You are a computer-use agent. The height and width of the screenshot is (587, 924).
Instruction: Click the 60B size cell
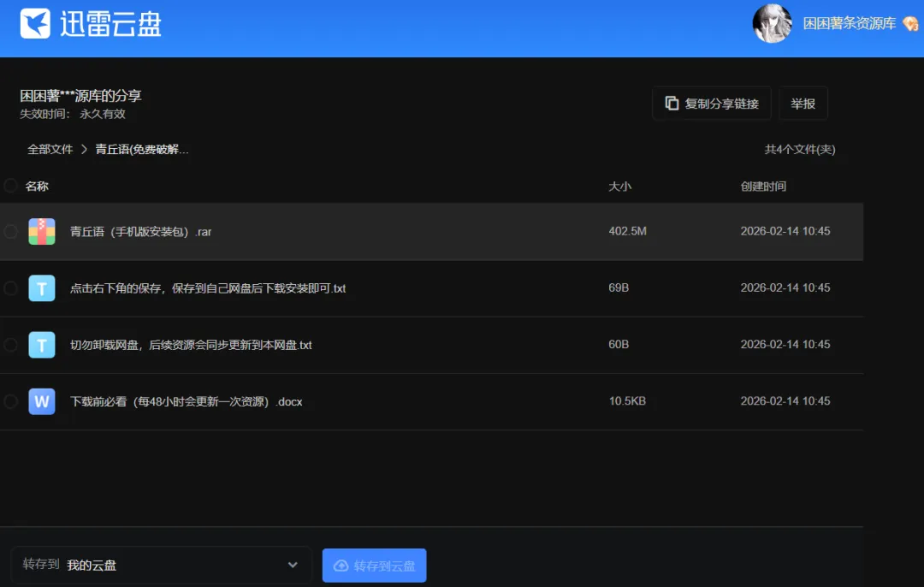coord(619,344)
